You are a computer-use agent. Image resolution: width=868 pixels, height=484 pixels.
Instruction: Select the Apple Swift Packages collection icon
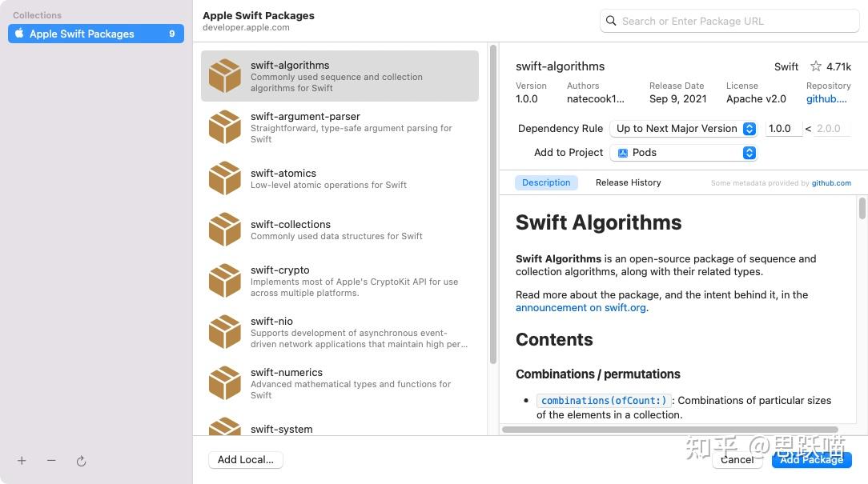[18, 34]
